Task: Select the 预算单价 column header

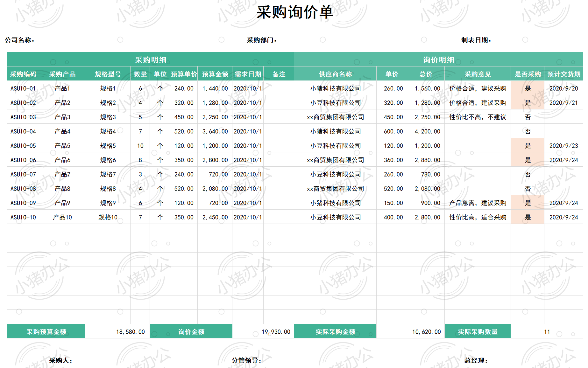Action: pyautogui.click(x=184, y=74)
